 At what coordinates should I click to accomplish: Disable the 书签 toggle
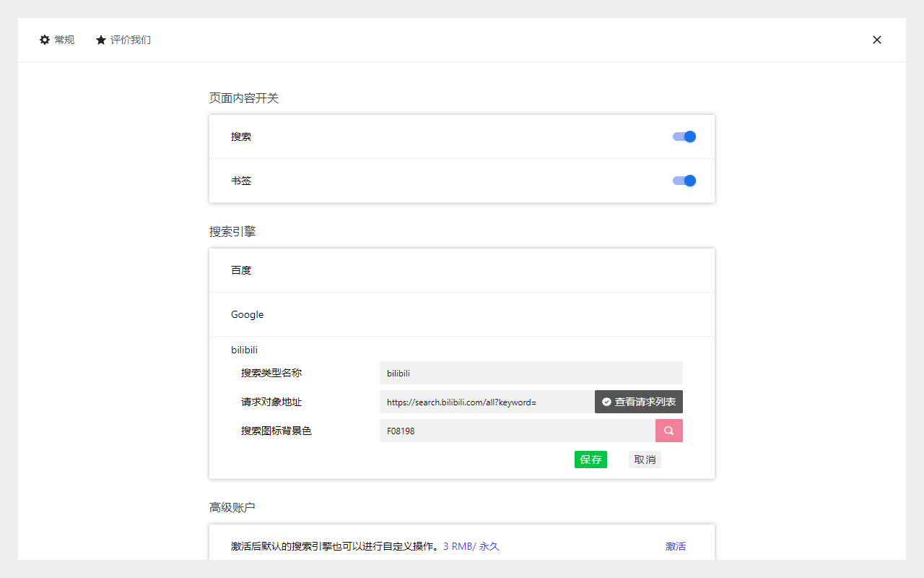pos(683,181)
